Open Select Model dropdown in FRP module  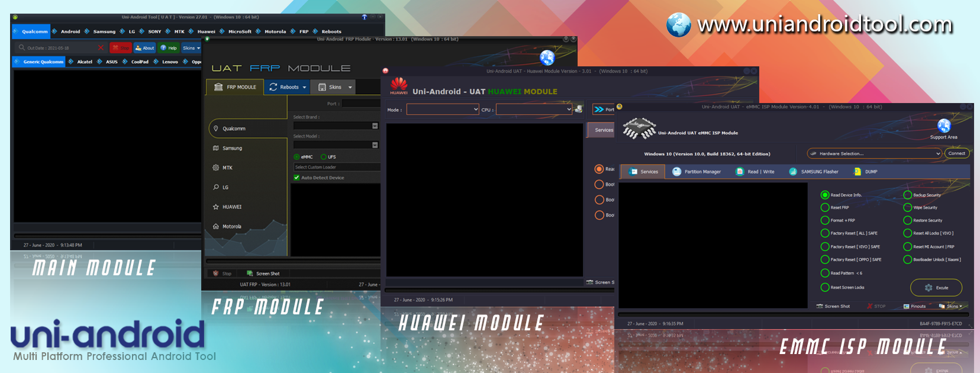pyautogui.click(x=336, y=145)
